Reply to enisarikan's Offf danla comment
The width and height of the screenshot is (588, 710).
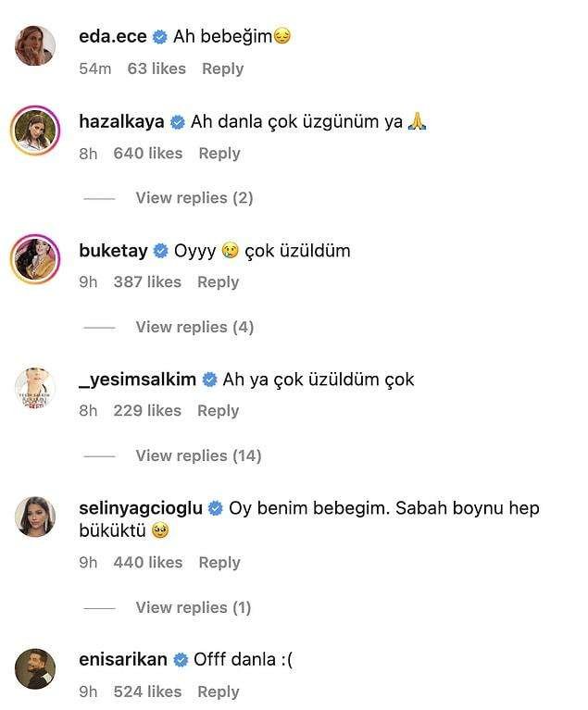[x=219, y=691]
